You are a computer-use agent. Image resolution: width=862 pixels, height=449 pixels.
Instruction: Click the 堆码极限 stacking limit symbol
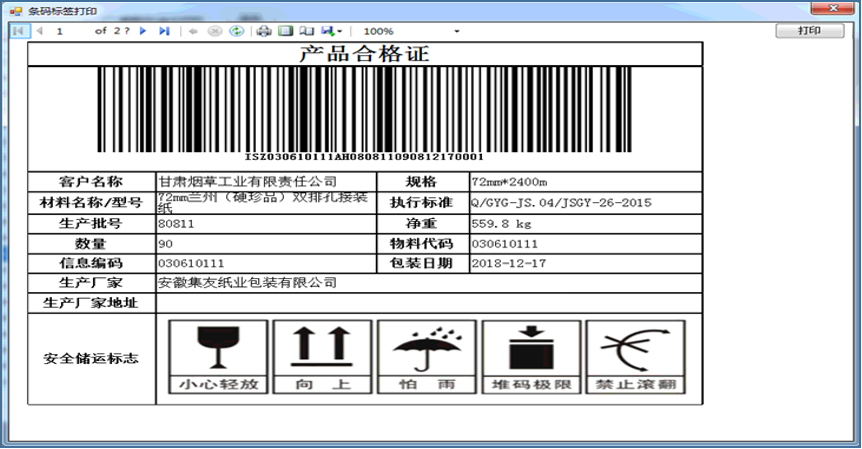click(531, 357)
